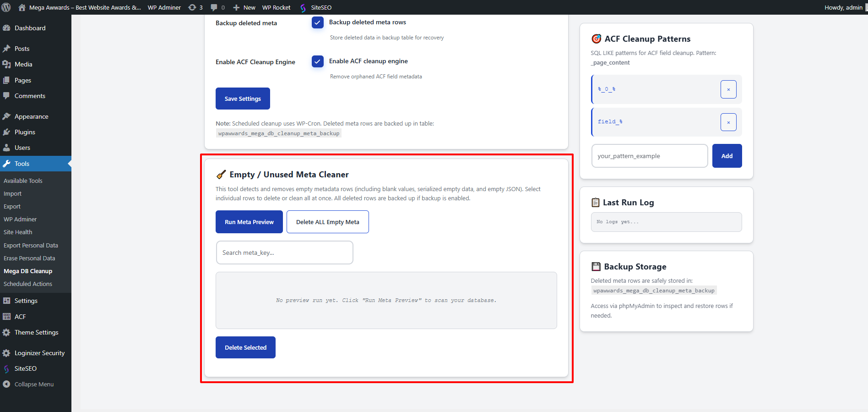Image resolution: width=868 pixels, height=412 pixels.
Task: Open Dashboard from sidebar icon
Action: click(x=6, y=28)
